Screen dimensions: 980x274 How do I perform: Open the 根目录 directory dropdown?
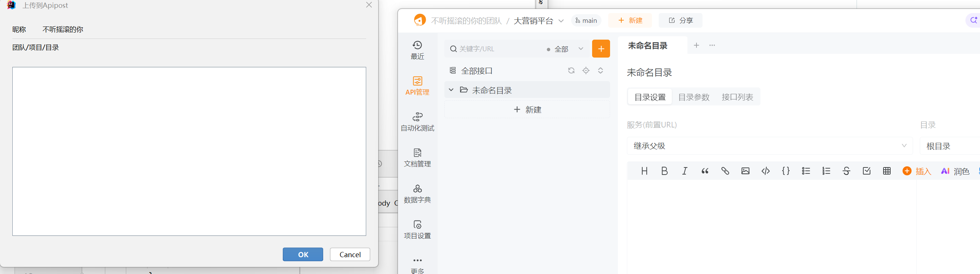(950, 146)
